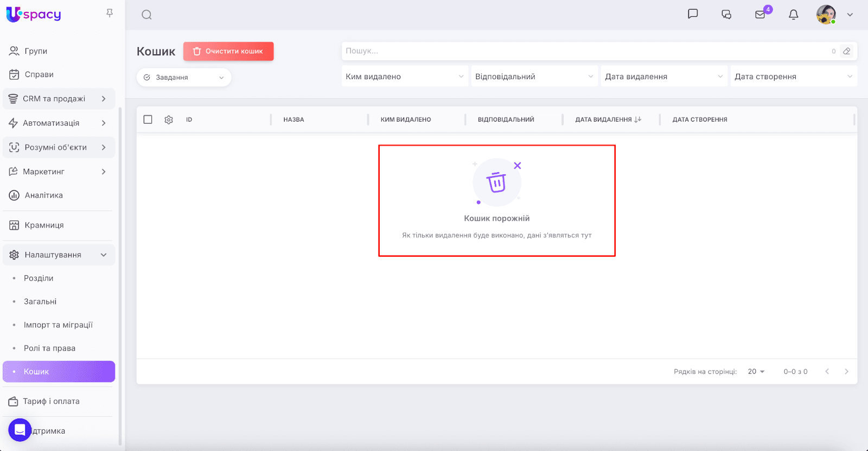Screen dimensions: 868x451
Task: Open Тариф і оплата in the sidebar
Action: tap(59, 402)
